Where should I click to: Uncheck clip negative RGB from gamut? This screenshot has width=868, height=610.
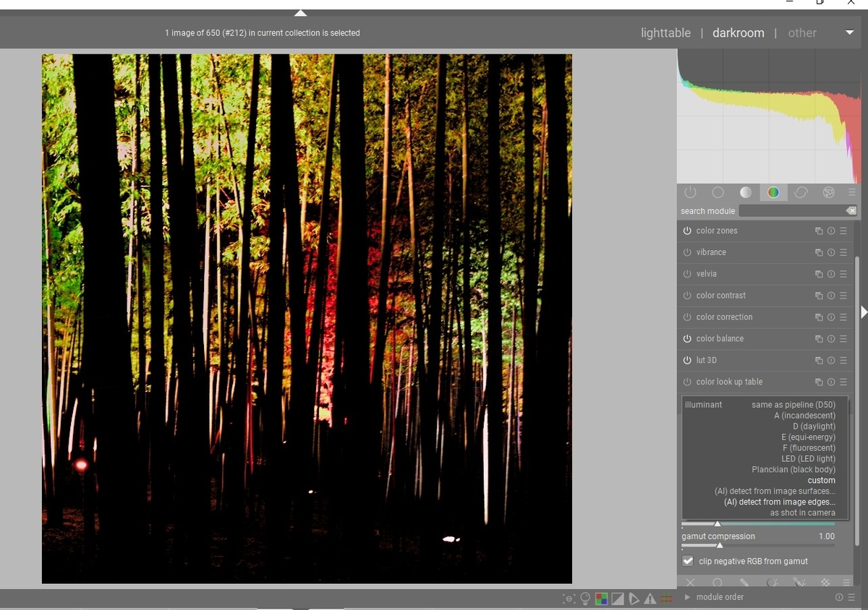688,561
